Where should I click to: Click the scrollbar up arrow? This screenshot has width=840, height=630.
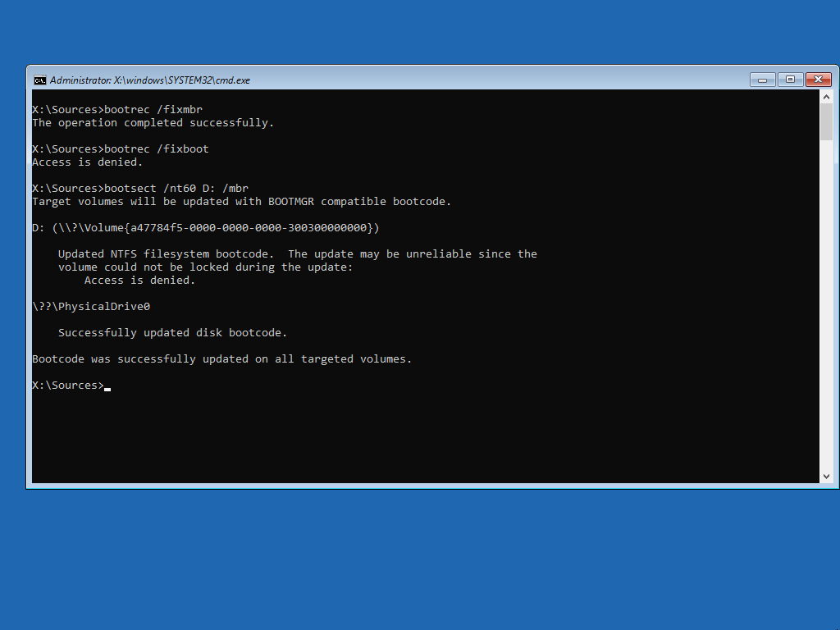coord(826,97)
